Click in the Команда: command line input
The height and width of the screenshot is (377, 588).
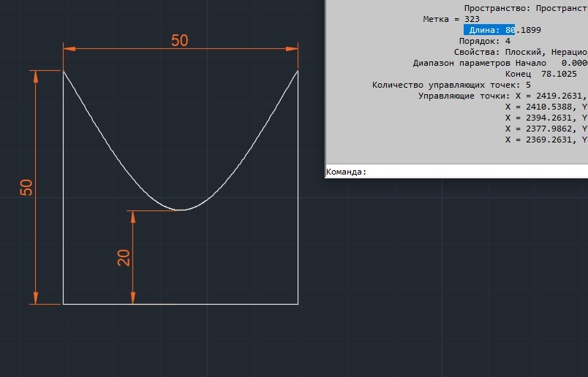(x=477, y=172)
